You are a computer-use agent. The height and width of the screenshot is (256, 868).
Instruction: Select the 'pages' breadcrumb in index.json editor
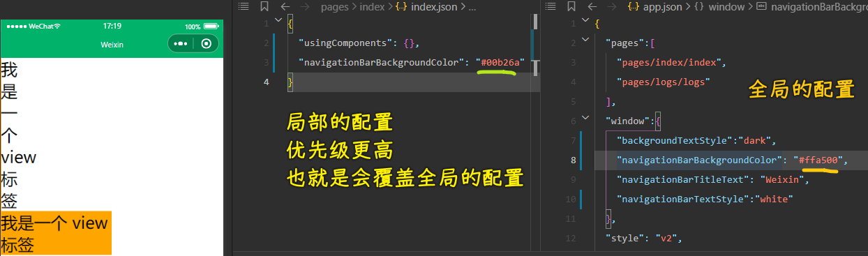coord(335,7)
